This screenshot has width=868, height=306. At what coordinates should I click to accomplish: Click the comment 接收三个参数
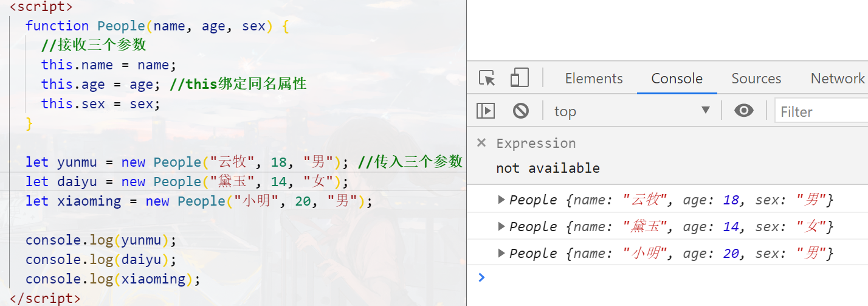[94, 45]
